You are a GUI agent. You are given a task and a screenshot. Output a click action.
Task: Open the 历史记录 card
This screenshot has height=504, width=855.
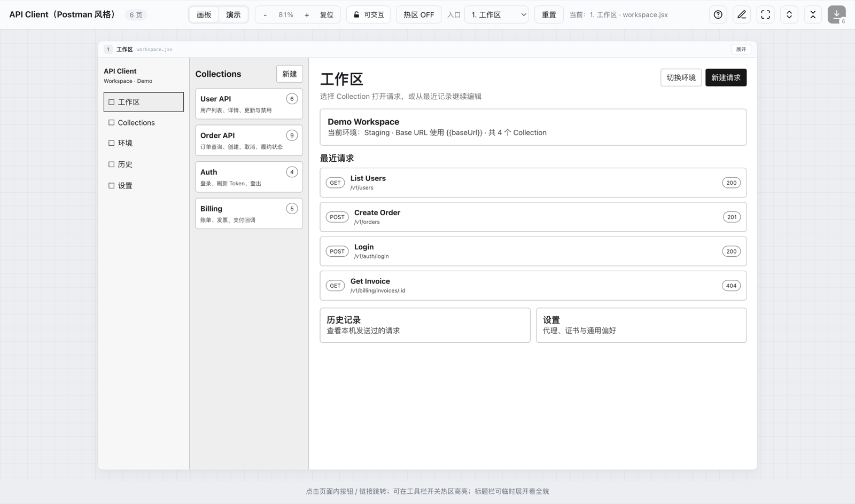click(x=425, y=325)
